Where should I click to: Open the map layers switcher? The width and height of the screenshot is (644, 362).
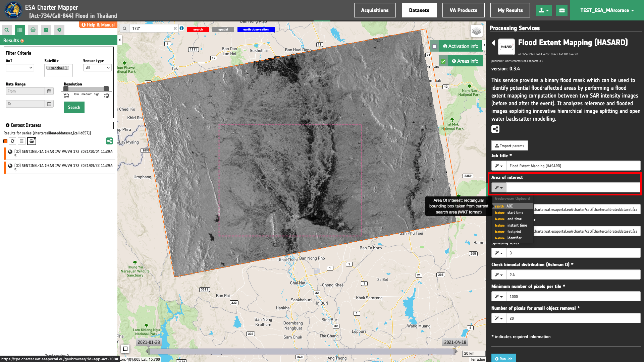(x=476, y=31)
